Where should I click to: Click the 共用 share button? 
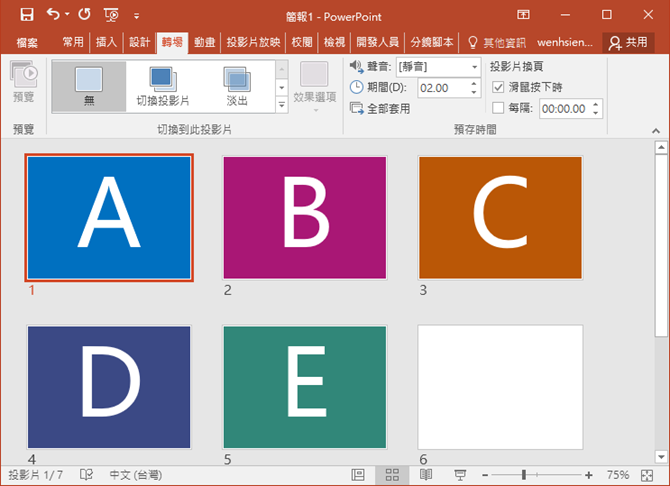[x=628, y=43]
